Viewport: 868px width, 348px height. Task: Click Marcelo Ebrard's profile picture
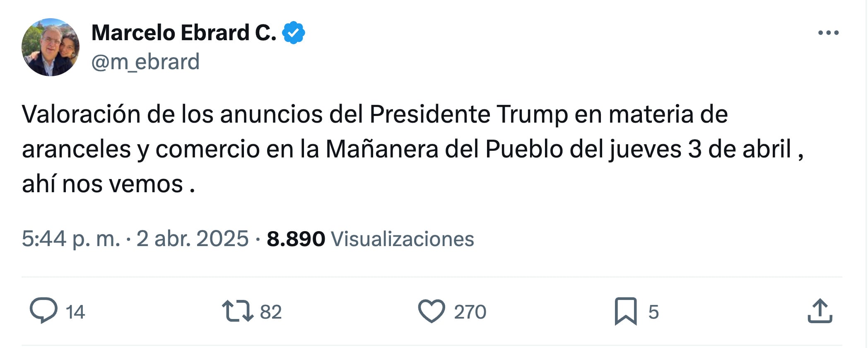point(51,46)
